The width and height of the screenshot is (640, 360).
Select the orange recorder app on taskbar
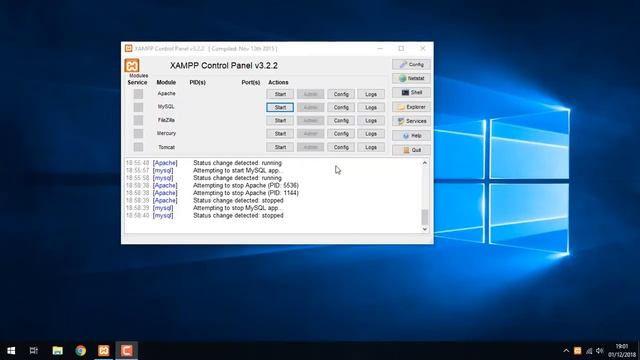tap(127, 350)
